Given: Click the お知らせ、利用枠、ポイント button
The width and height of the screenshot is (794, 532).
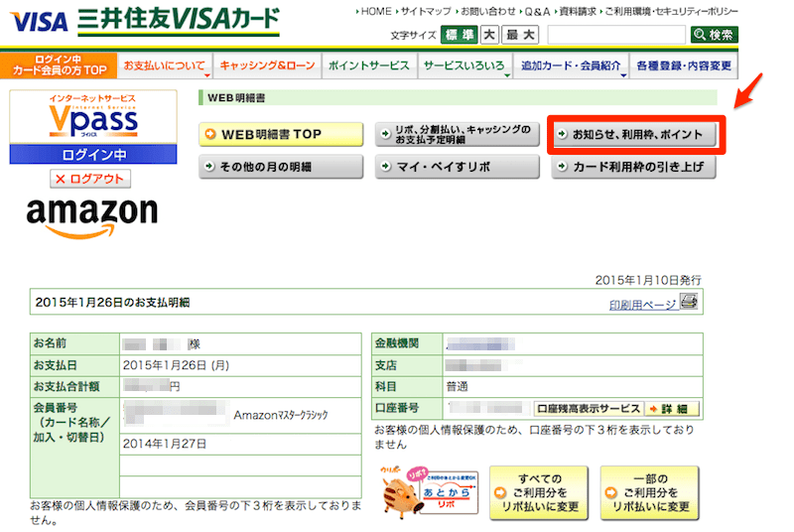Looking at the screenshot, I should 634,134.
